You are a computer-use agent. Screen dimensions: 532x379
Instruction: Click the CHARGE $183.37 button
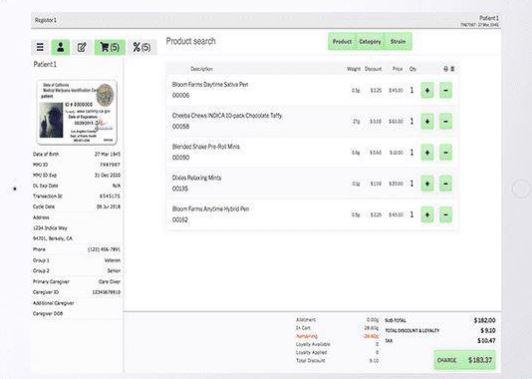click(464, 360)
